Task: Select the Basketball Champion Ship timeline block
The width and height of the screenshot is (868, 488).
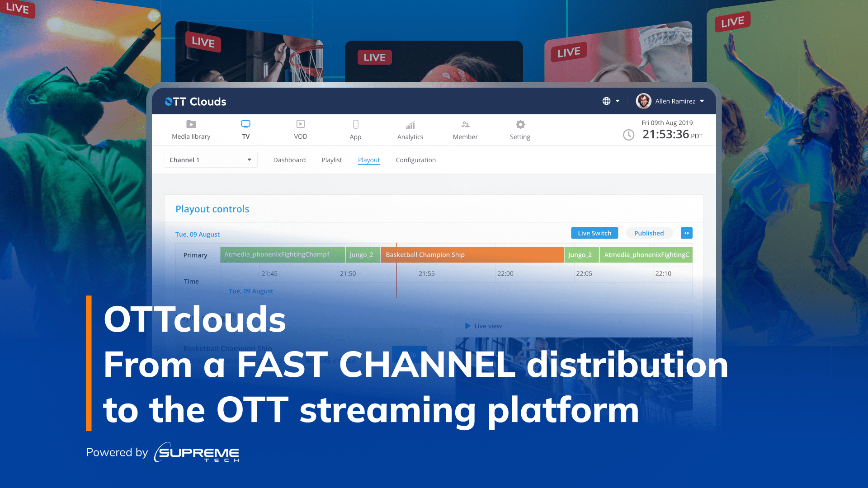Action: [x=472, y=254]
